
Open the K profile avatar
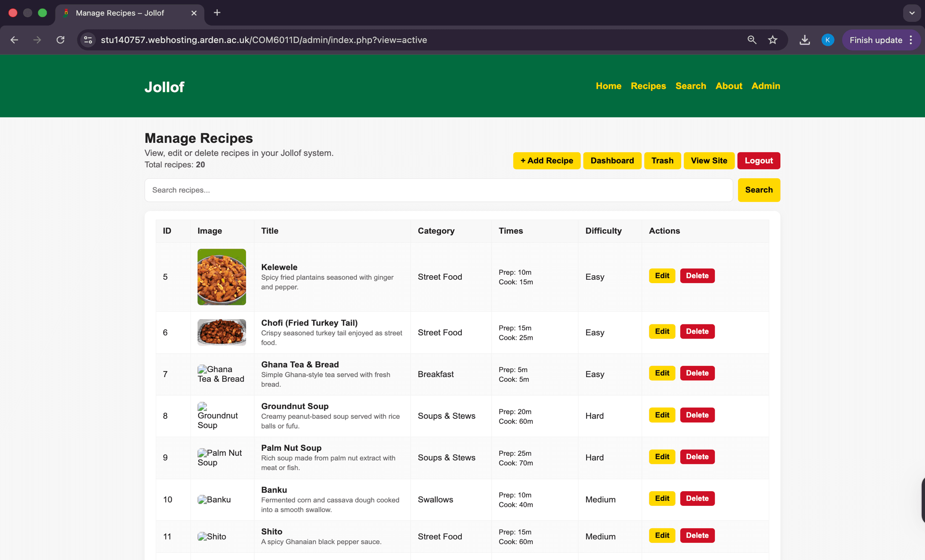[827, 40]
